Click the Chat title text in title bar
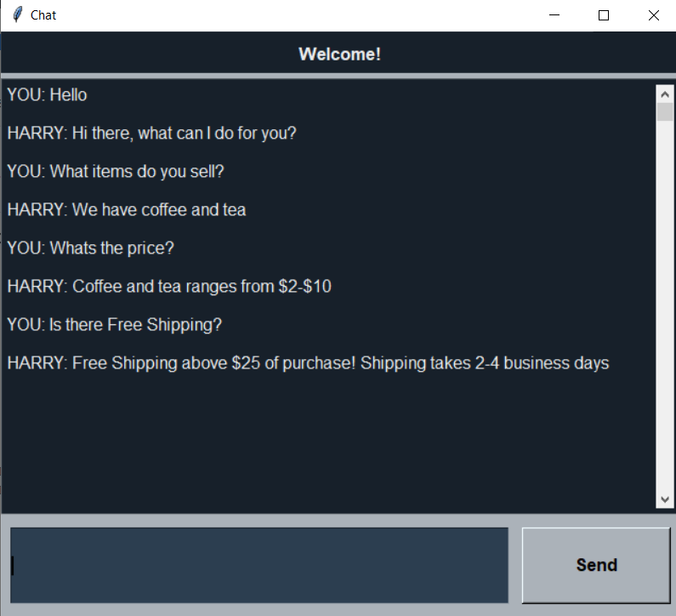676x616 pixels. [x=43, y=15]
